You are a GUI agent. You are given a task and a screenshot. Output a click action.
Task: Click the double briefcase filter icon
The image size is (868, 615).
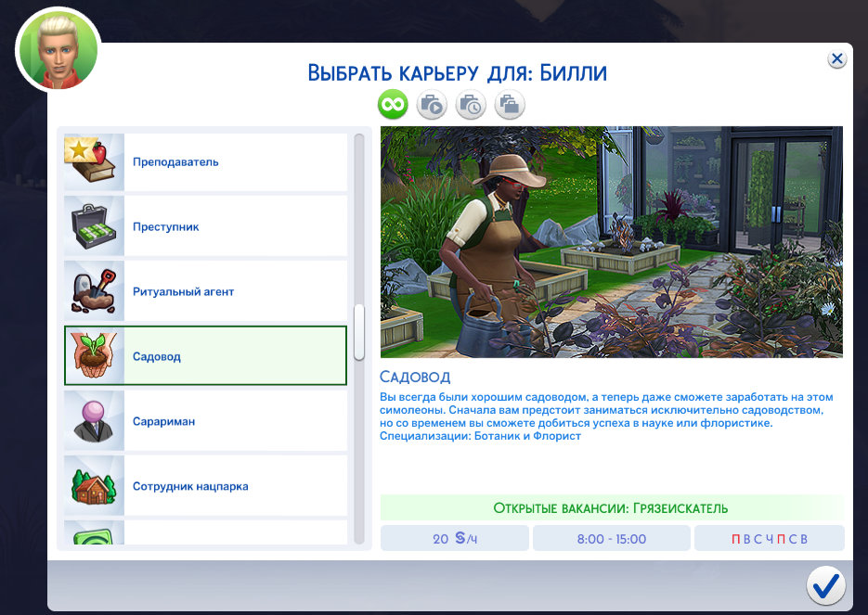tap(509, 105)
